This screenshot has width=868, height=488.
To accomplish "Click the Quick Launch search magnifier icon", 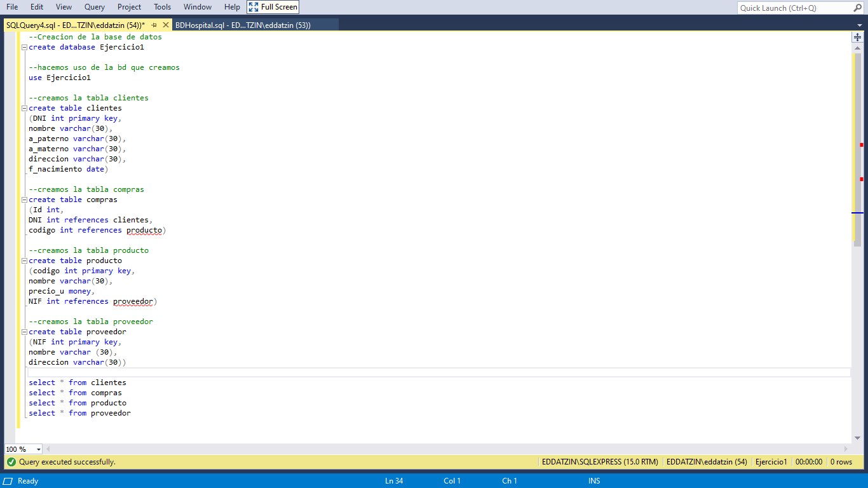I will point(857,8).
